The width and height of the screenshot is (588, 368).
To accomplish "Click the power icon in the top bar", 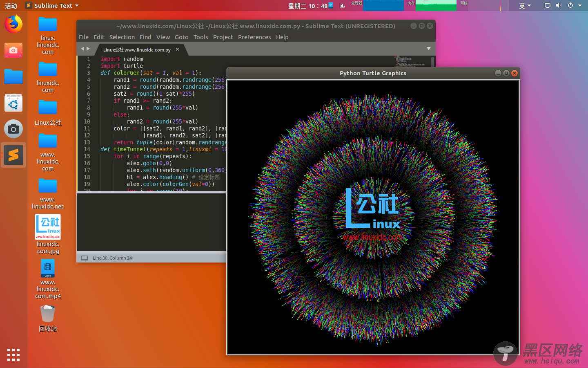I will [x=570, y=5].
